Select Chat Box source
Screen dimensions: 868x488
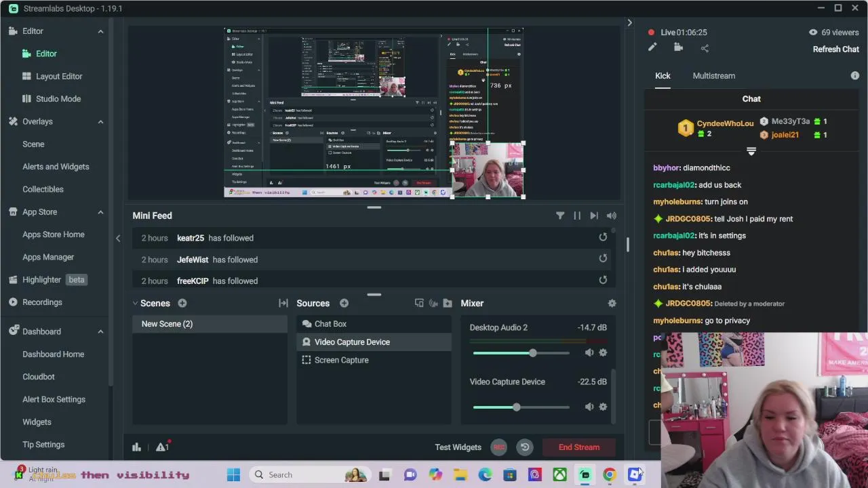(374, 324)
